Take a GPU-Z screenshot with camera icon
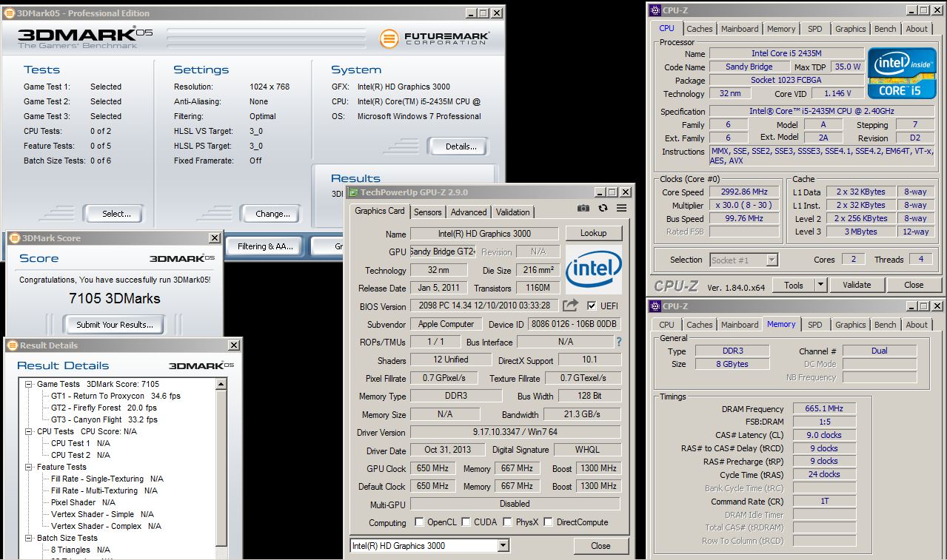This screenshot has width=947, height=560. pos(583,209)
